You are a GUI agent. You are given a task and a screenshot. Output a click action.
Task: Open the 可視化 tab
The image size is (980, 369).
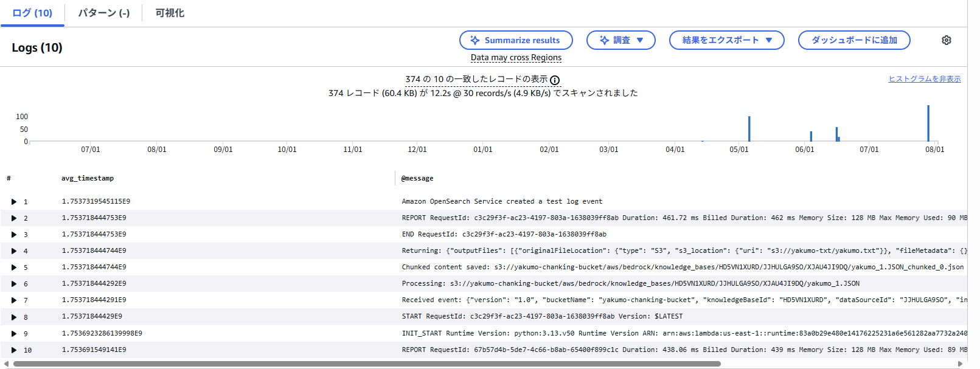click(x=170, y=13)
